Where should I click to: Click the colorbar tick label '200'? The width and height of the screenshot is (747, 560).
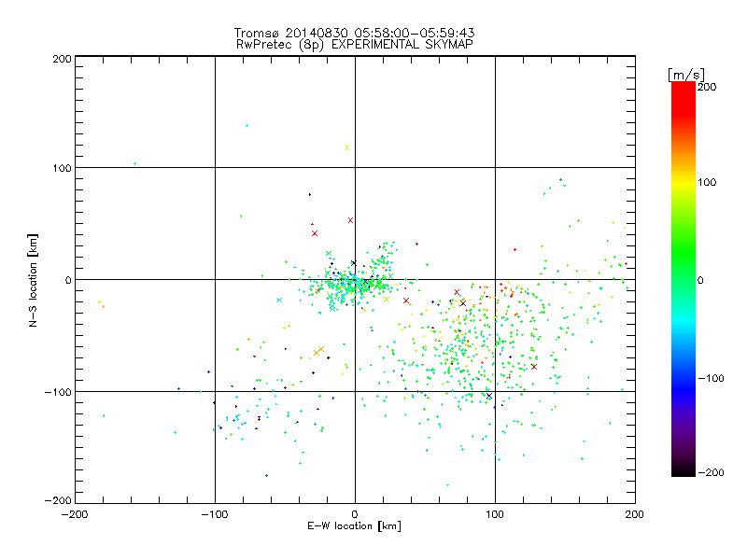point(707,87)
